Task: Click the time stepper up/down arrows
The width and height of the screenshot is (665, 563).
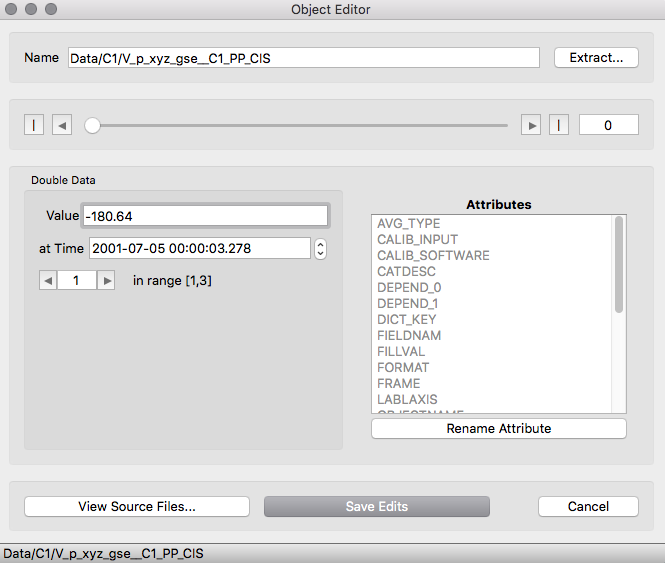Action: pos(320,249)
